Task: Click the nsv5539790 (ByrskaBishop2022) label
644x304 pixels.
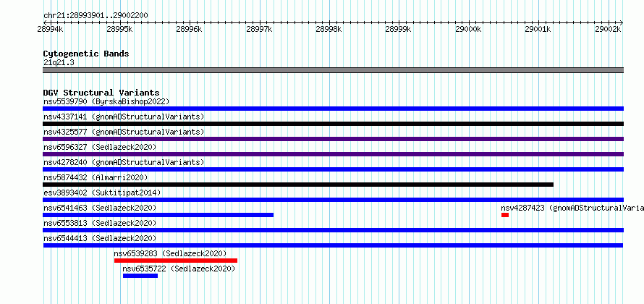Action: [x=106, y=101]
